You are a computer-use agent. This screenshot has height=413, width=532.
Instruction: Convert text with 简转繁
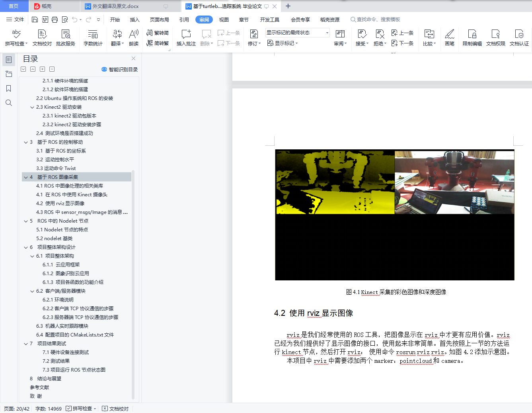coord(158,43)
